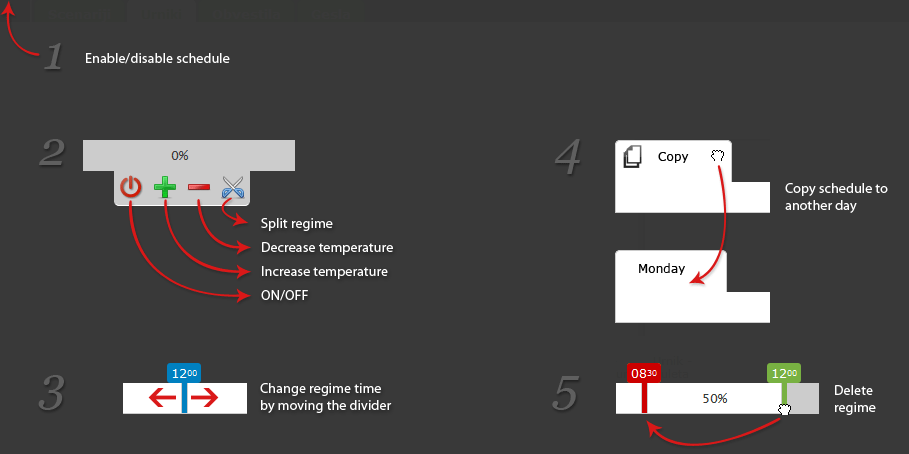Click the red left arrow in divider example
909x454 pixels.
(162, 398)
